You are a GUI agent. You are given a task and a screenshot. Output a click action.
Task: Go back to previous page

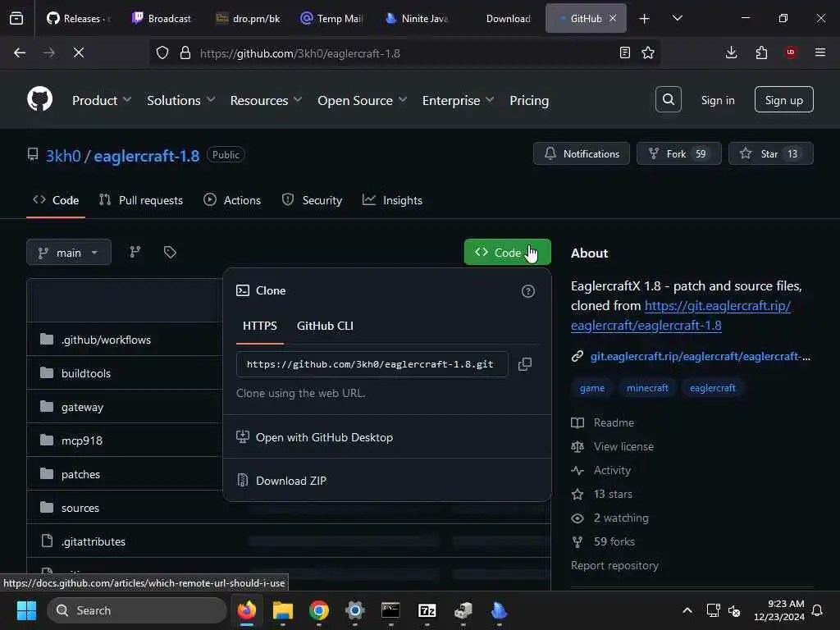tap(20, 52)
